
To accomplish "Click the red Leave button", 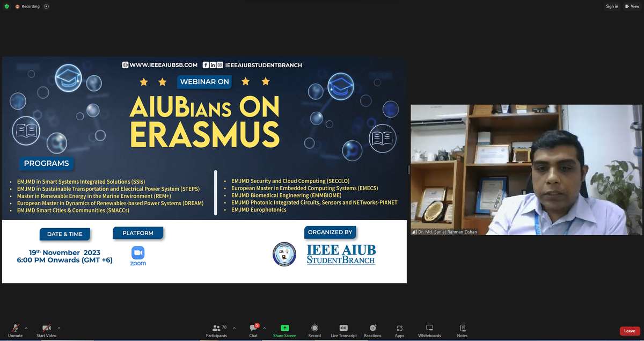I will click(630, 331).
